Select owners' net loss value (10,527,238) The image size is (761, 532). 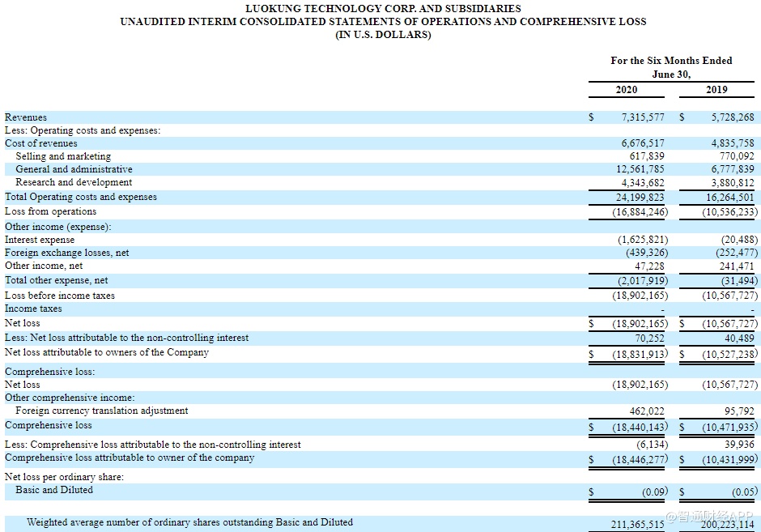coord(730,355)
